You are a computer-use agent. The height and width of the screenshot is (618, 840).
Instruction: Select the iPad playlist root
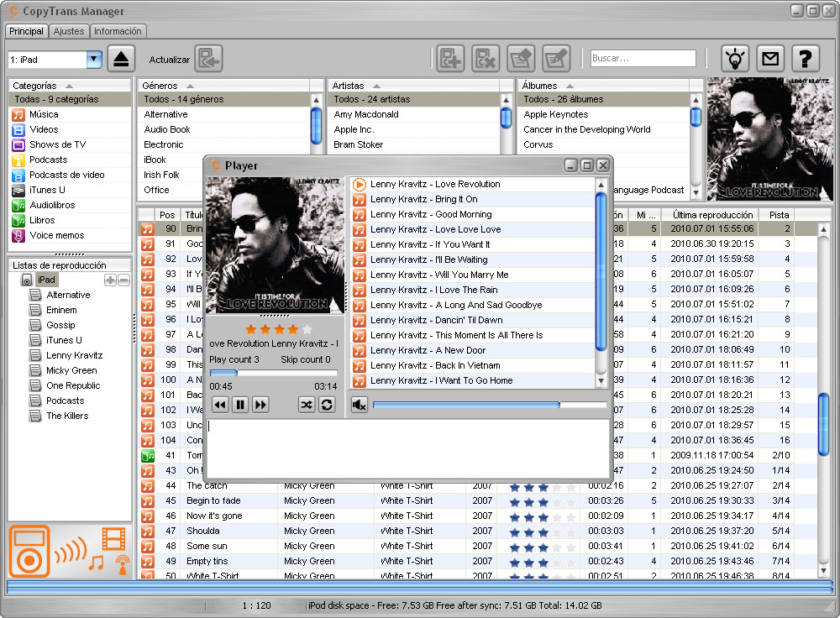pos(46,280)
